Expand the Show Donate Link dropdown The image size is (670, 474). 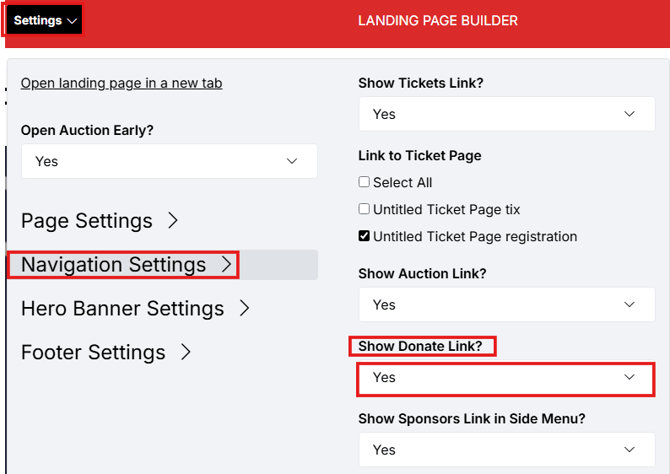click(506, 378)
